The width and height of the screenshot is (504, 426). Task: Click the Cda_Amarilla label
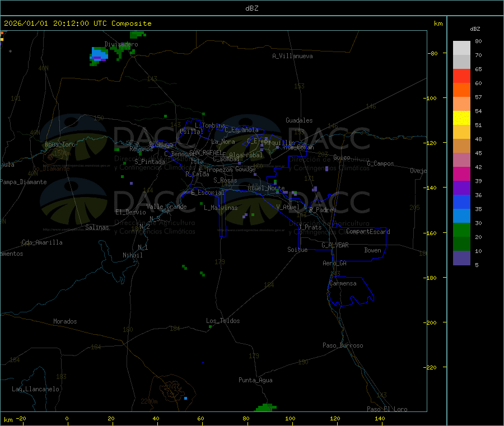(x=42, y=242)
